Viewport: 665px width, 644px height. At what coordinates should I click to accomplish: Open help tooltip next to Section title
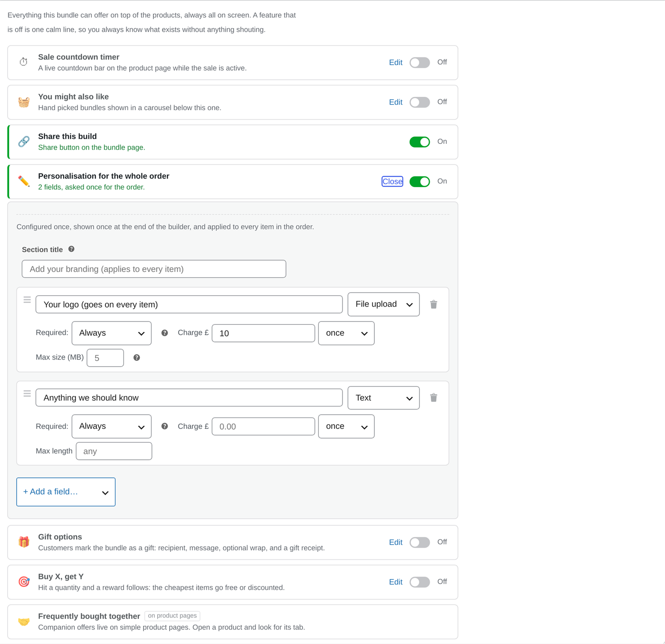point(71,249)
